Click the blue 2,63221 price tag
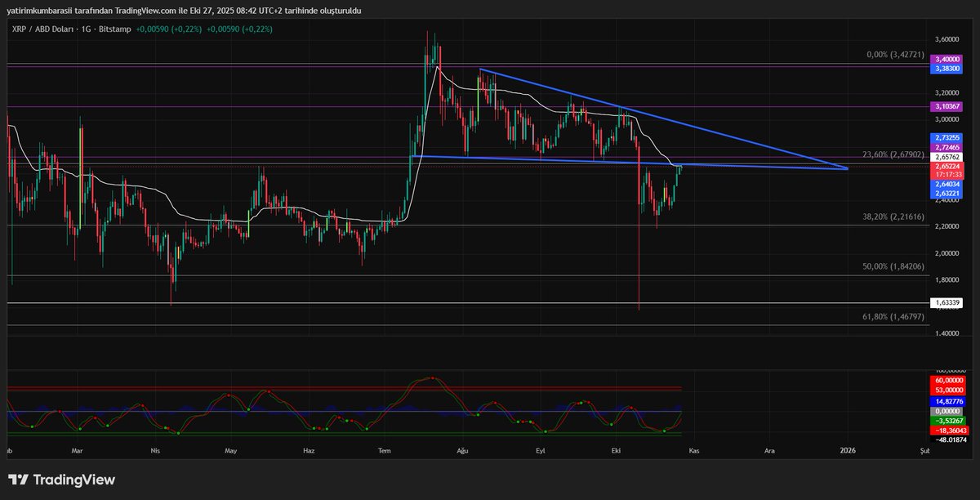Screen dimensions: 980x500 [x=948, y=193]
